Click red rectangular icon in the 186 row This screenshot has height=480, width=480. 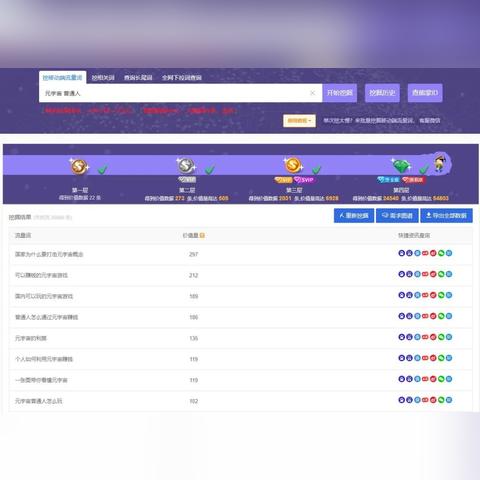click(425, 316)
